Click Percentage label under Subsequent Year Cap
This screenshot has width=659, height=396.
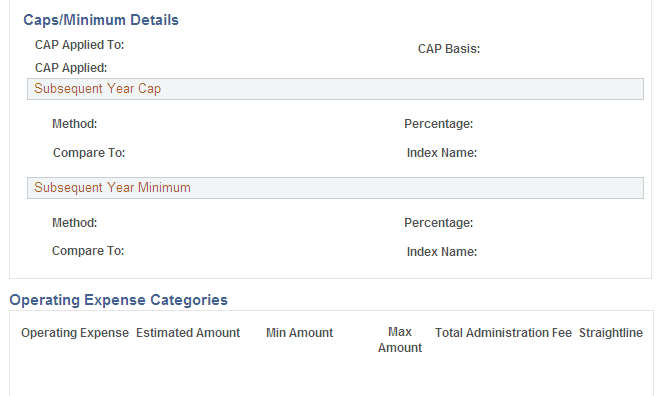point(439,124)
